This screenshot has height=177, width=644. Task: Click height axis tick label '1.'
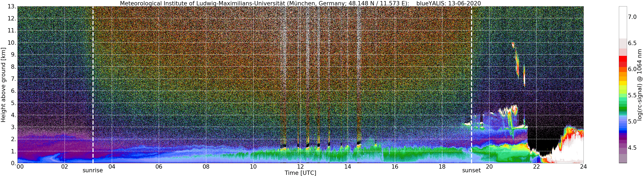click(x=14, y=151)
